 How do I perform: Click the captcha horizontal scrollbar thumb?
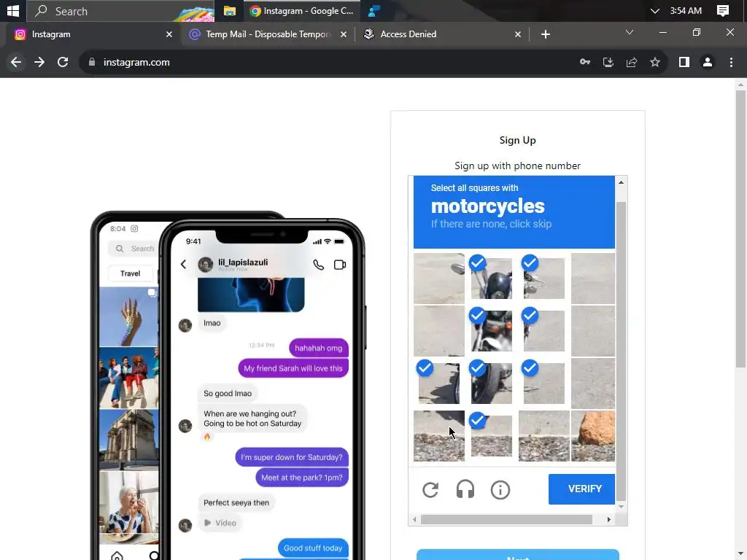pos(506,519)
